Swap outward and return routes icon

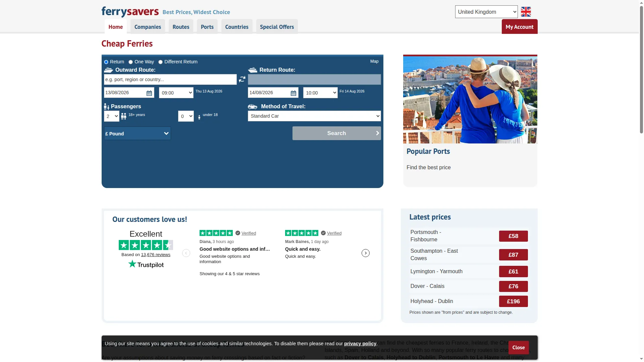pos(242,79)
